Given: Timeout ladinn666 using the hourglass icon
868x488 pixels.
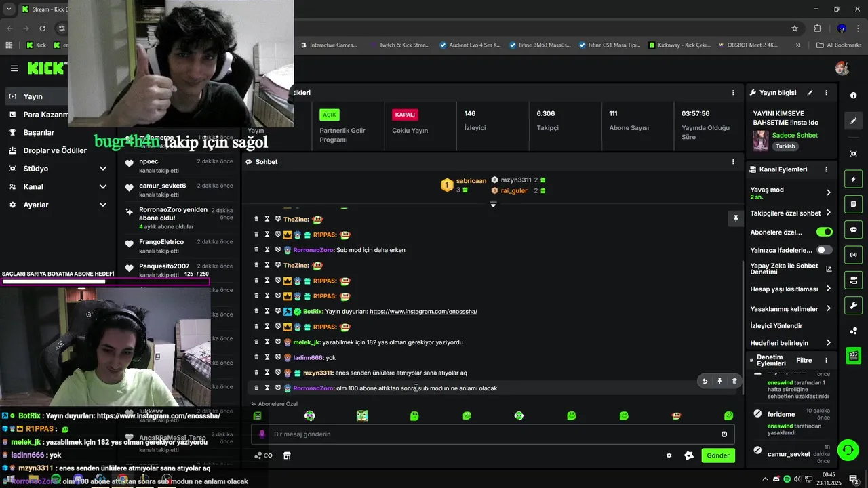Looking at the screenshot, I should [267, 357].
